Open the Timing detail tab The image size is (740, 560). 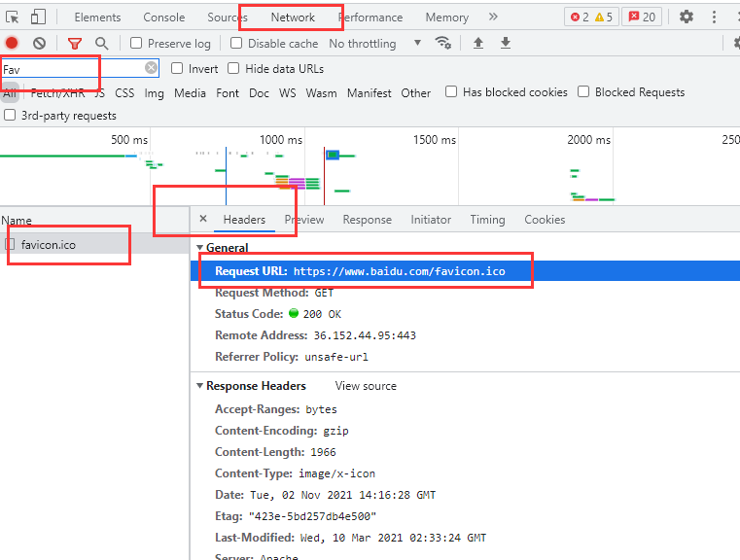487,220
